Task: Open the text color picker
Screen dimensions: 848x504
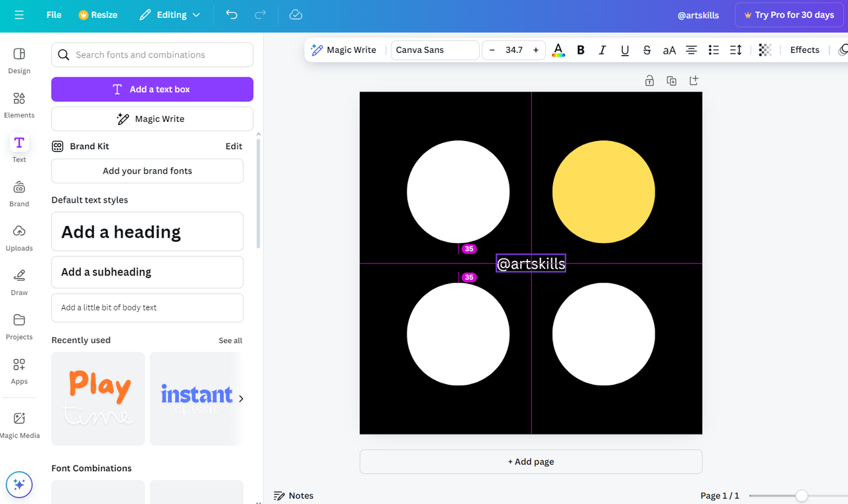Action: point(558,50)
